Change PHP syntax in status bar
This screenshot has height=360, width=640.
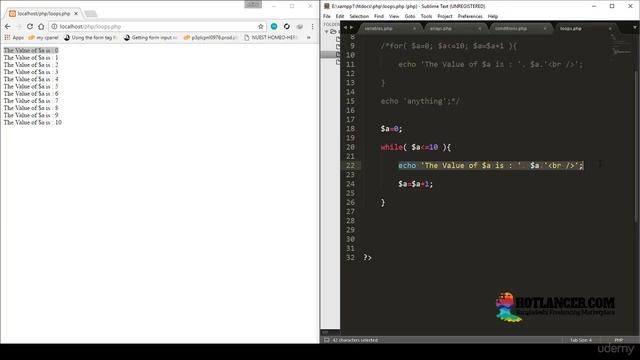pyautogui.click(x=619, y=340)
